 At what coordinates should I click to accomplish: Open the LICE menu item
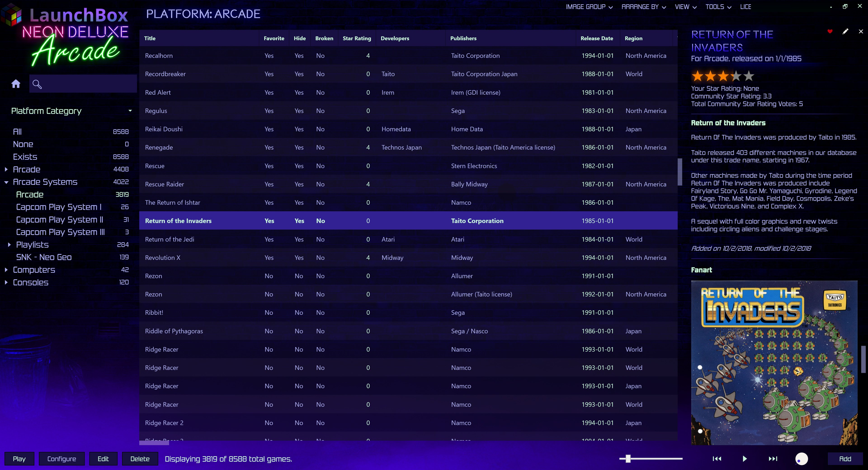pos(746,7)
